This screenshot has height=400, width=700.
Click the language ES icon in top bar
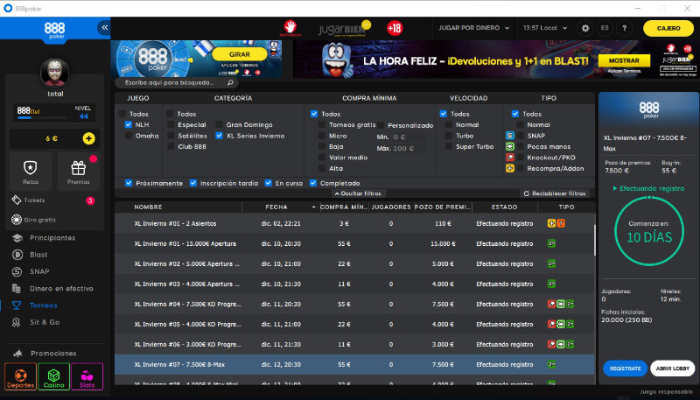[x=604, y=28]
